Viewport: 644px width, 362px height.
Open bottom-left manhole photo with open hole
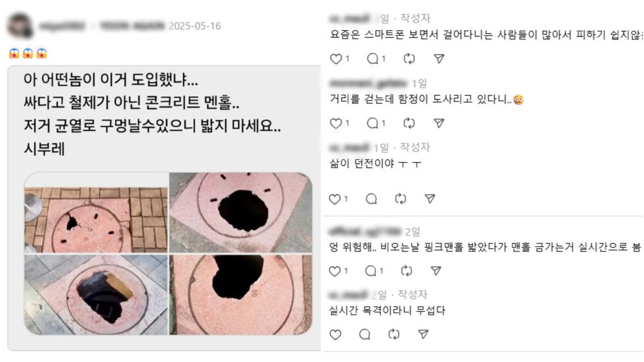coord(96,294)
